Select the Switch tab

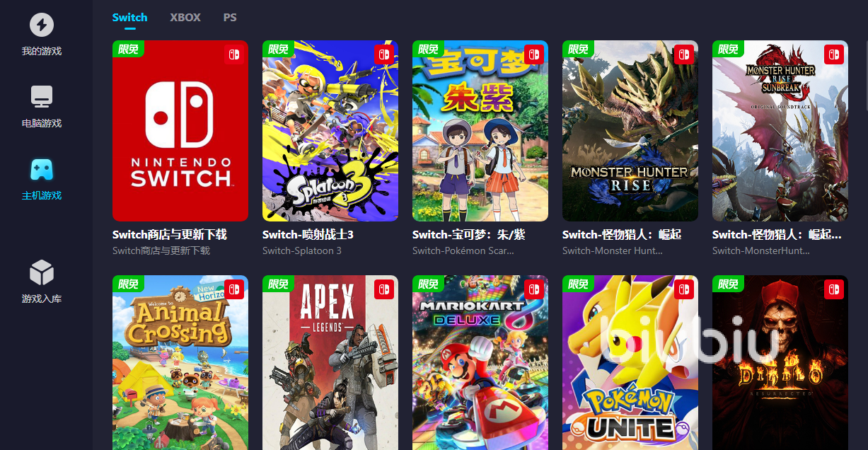point(129,17)
